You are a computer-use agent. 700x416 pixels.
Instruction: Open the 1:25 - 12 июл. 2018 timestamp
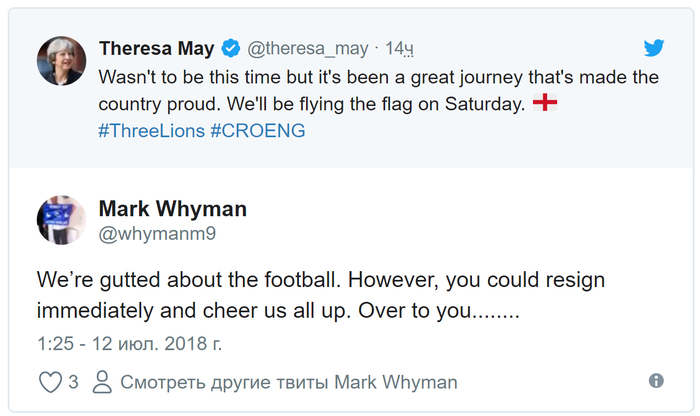tap(130, 343)
